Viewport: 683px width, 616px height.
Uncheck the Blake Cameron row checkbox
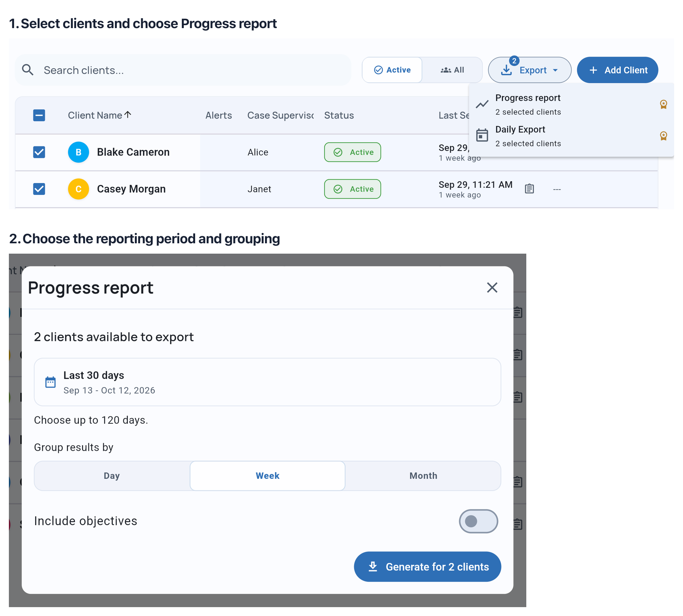pyautogui.click(x=39, y=152)
